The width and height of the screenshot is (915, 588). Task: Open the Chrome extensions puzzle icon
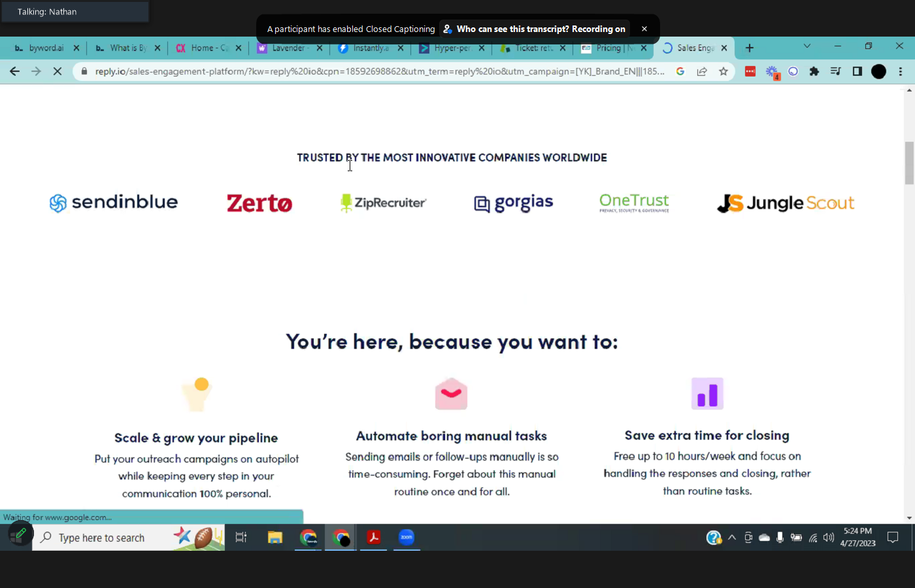814,71
